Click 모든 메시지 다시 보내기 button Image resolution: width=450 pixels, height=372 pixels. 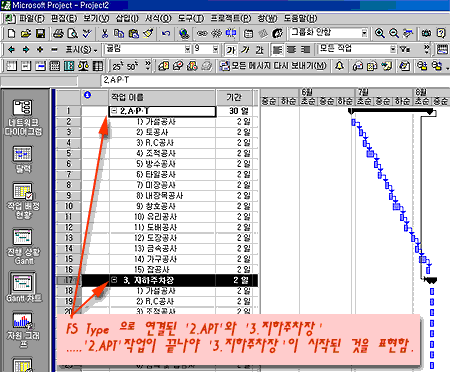click(x=273, y=66)
